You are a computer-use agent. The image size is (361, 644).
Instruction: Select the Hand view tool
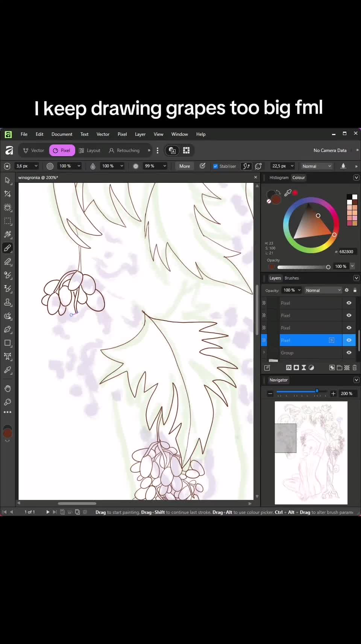[8, 388]
